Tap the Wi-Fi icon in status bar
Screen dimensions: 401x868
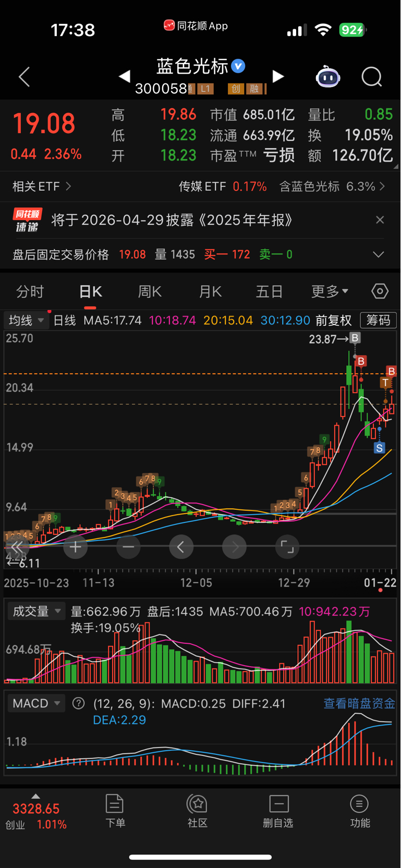[x=323, y=30]
